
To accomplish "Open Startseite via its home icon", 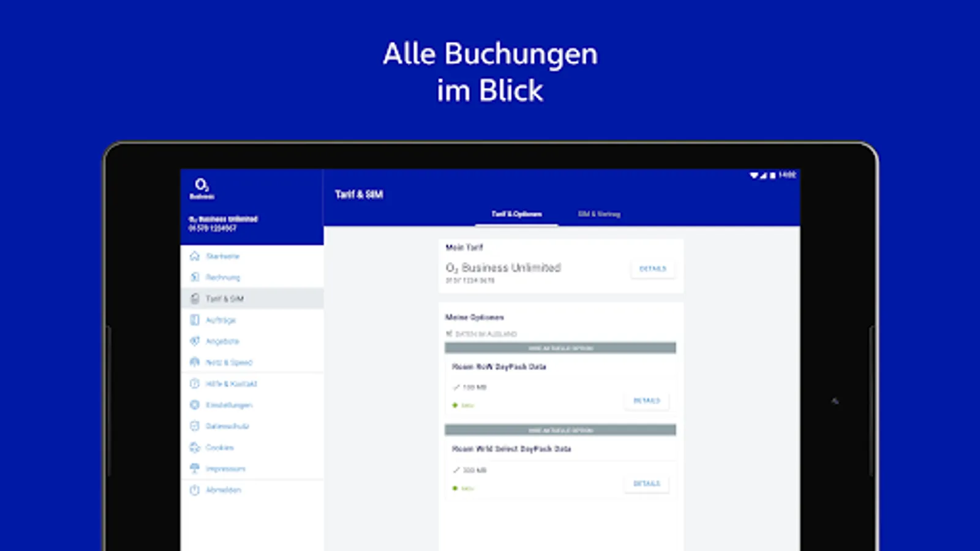I will tap(195, 256).
